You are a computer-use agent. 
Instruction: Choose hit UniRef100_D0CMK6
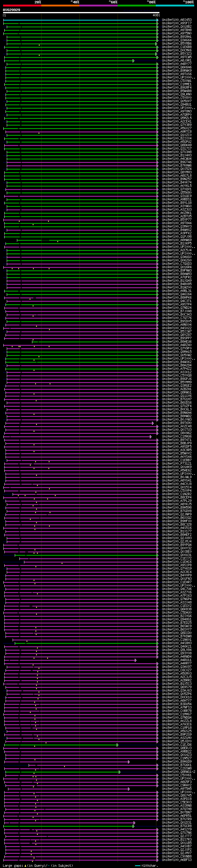(177, 50)
